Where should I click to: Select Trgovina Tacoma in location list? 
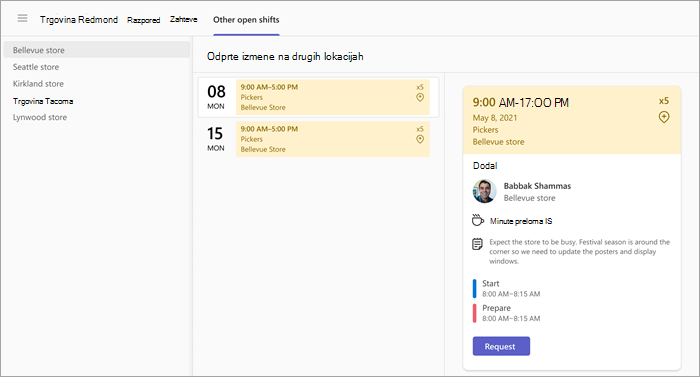[x=43, y=101]
